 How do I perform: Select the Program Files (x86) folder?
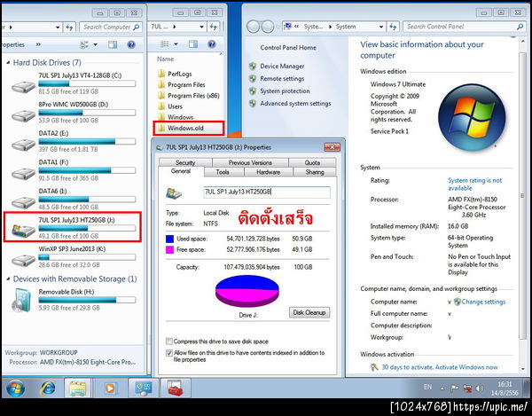pyautogui.click(x=189, y=96)
